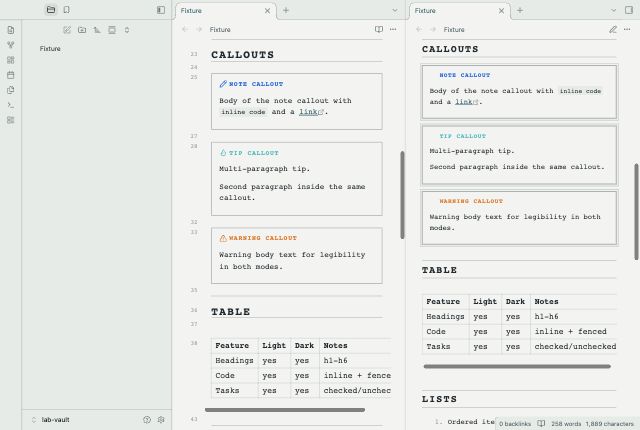Change sort order in file explorer
640x430 pixels.
97,30
